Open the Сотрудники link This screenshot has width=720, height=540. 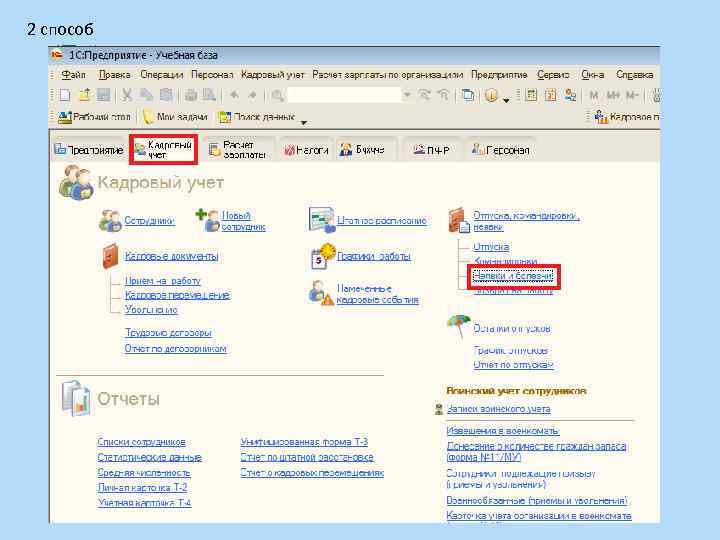tap(150, 221)
